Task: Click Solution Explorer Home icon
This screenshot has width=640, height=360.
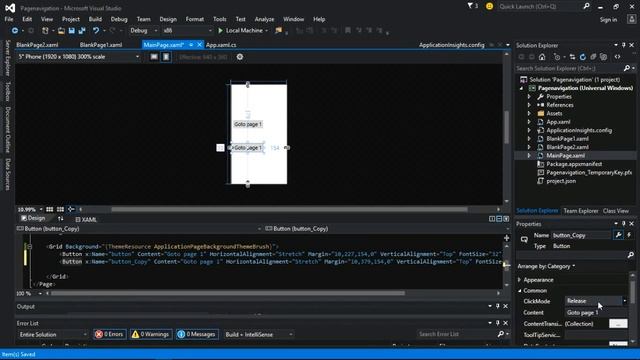Action: (x=542, y=57)
